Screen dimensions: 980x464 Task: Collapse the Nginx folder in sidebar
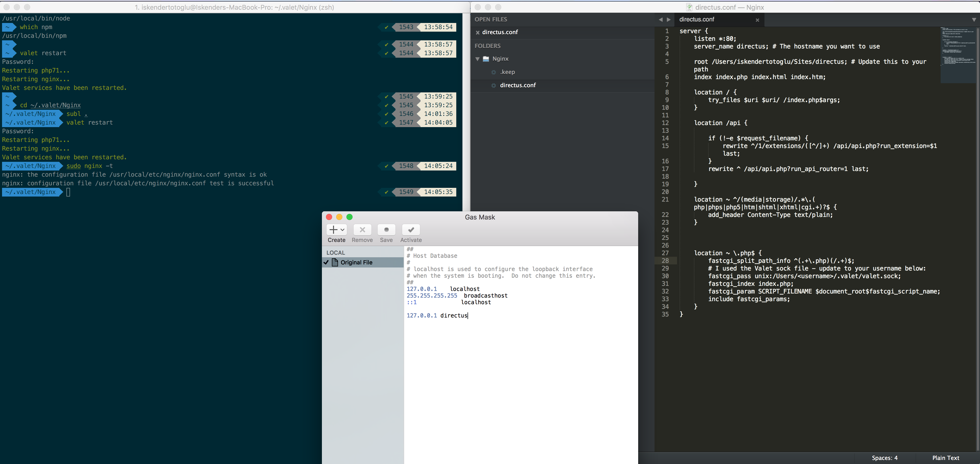[477, 59]
